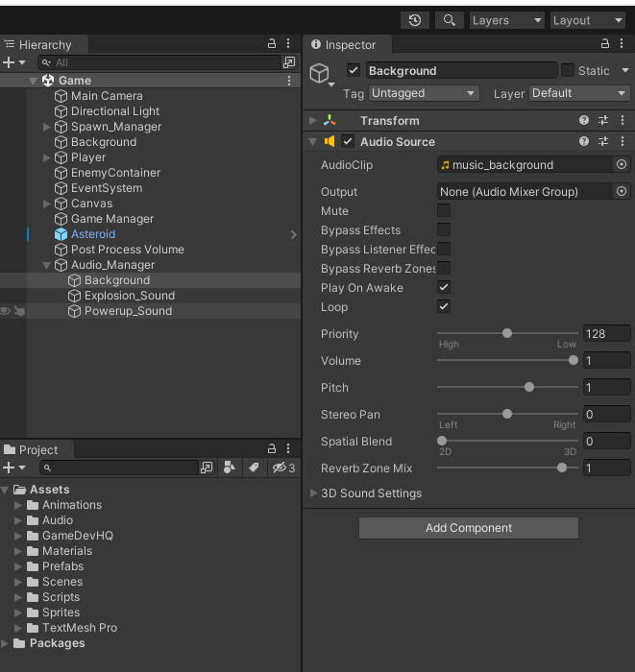Open the Static options dropdown arrow
The height and width of the screenshot is (672, 635).
click(x=624, y=70)
